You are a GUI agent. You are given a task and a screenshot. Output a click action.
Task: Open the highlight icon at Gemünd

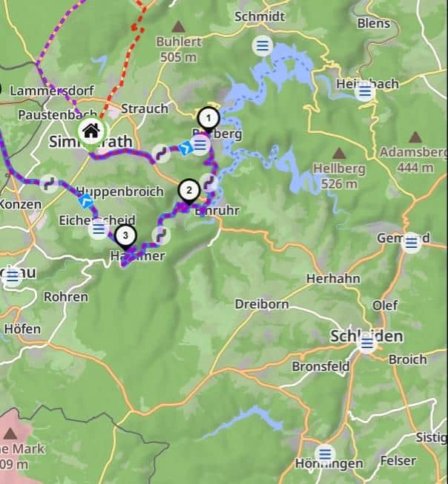[x=412, y=243]
